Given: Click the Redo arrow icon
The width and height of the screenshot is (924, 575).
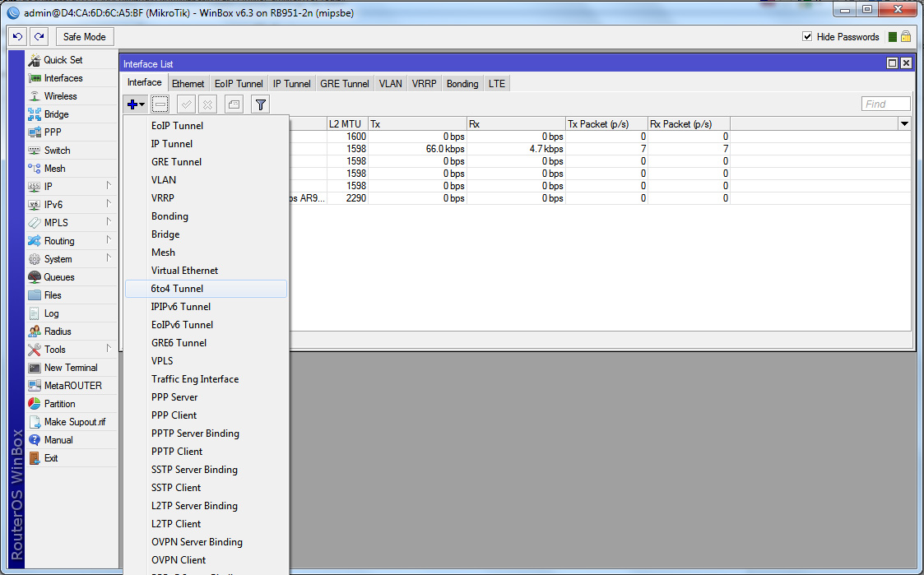Looking at the screenshot, I should tap(39, 37).
